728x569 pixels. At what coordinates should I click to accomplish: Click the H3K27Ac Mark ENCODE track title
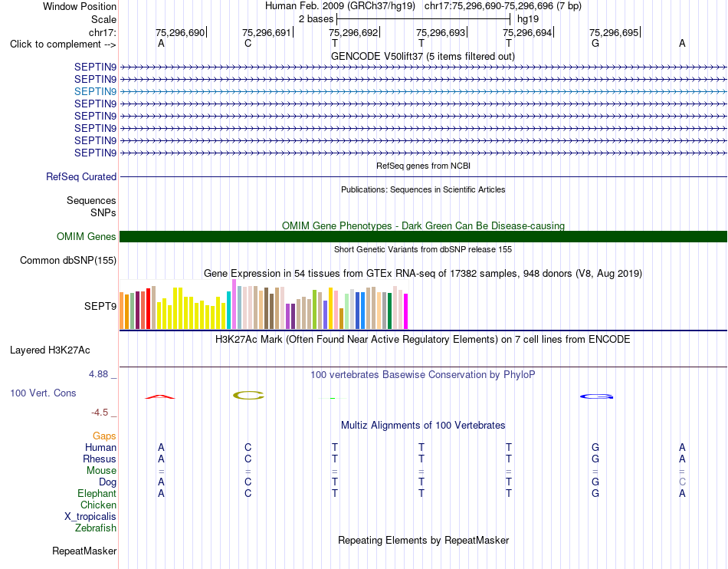pyautogui.click(x=423, y=340)
